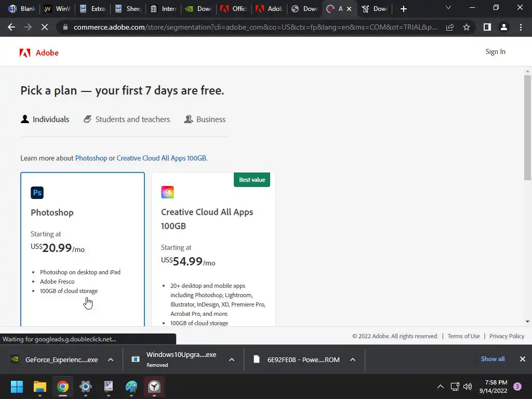Click the address bar URL field
Image resolution: width=532 pixels, height=399 pixels.
(x=255, y=27)
